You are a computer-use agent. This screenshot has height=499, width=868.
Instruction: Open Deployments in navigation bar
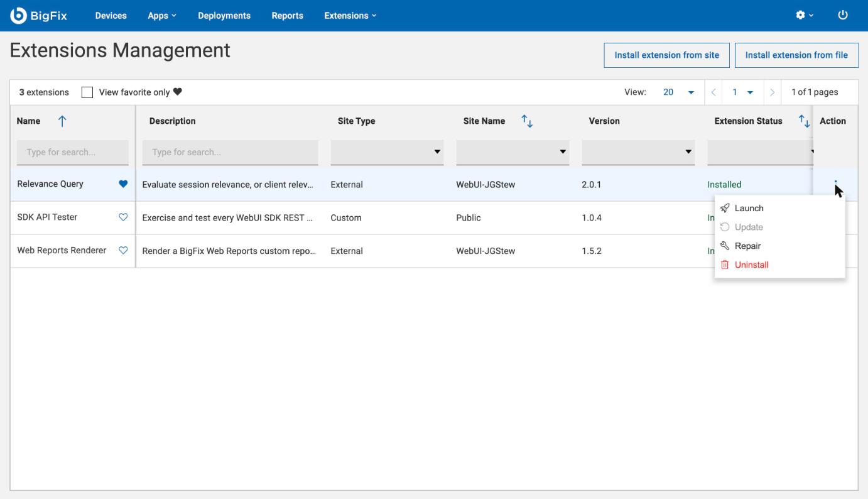(224, 16)
